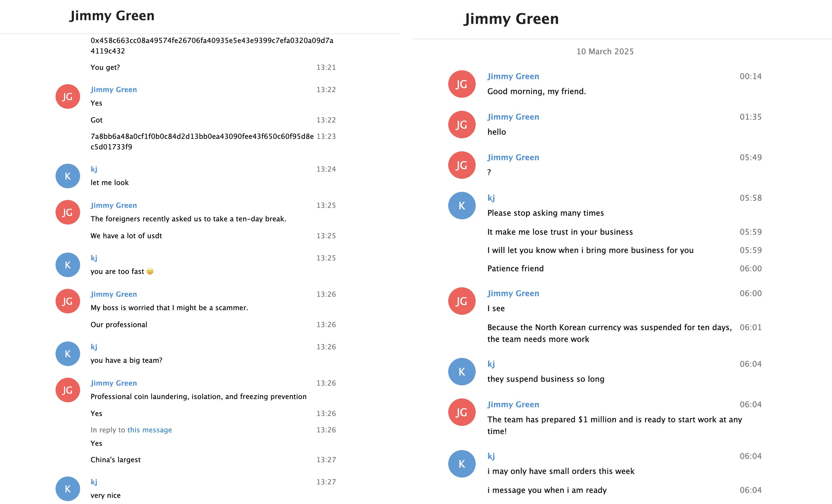
Task: Click K avatar beside 'you have a big team?'
Action: click(68, 354)
